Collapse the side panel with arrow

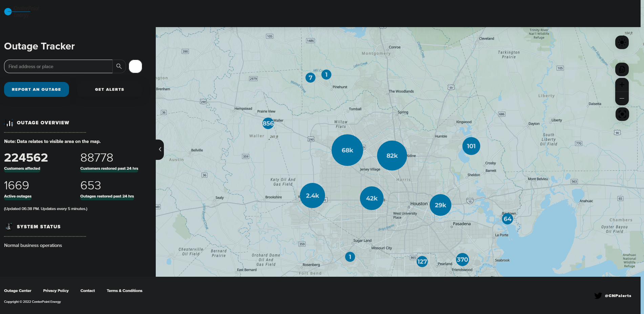[160, 149]
